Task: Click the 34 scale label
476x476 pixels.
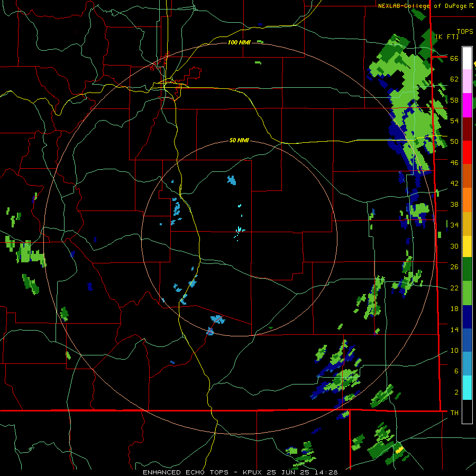Action: (x=454, y=225)
